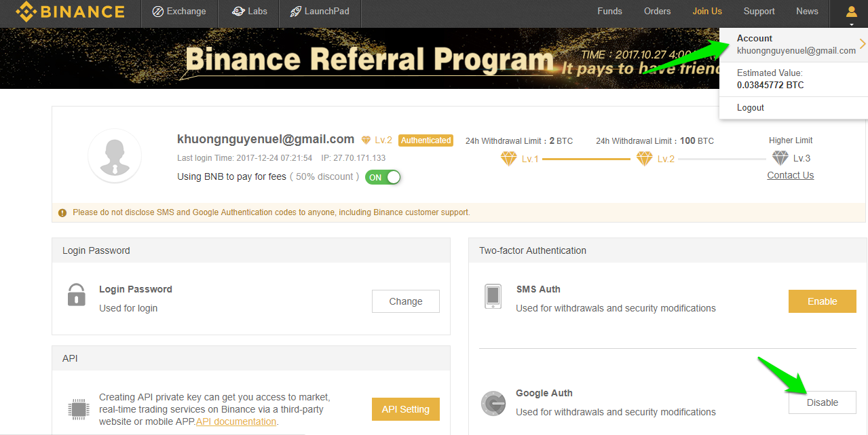The width and height of the screenshot is (868, 435).
Task: Click the Estimated Value BTC amount
Action: 770,86
